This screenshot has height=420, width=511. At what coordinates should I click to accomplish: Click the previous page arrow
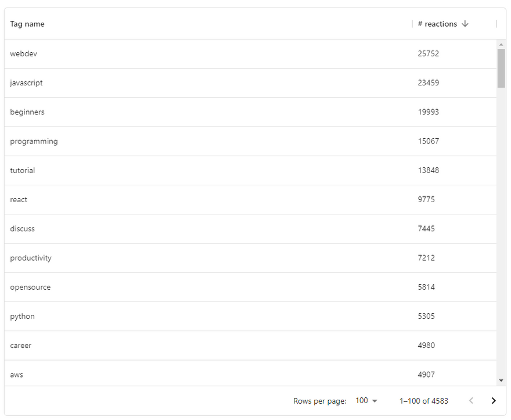[x=471, y=401]
